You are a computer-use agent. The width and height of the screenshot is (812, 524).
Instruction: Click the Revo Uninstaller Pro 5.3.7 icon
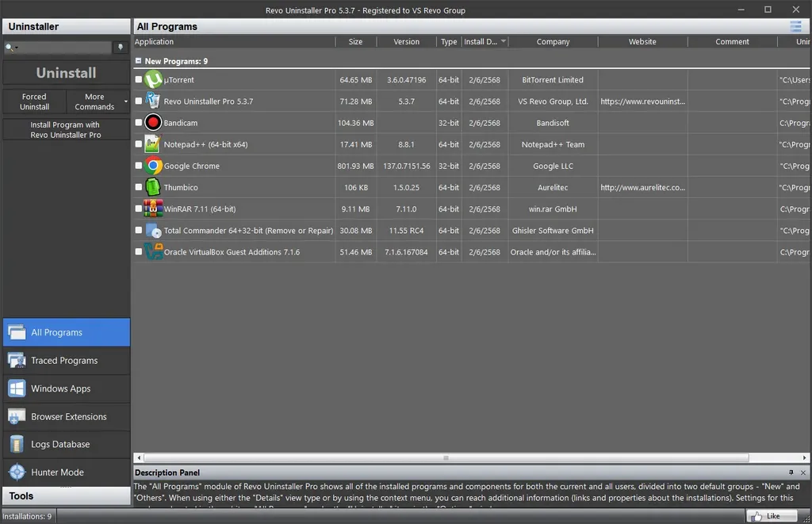coord(153,101)
